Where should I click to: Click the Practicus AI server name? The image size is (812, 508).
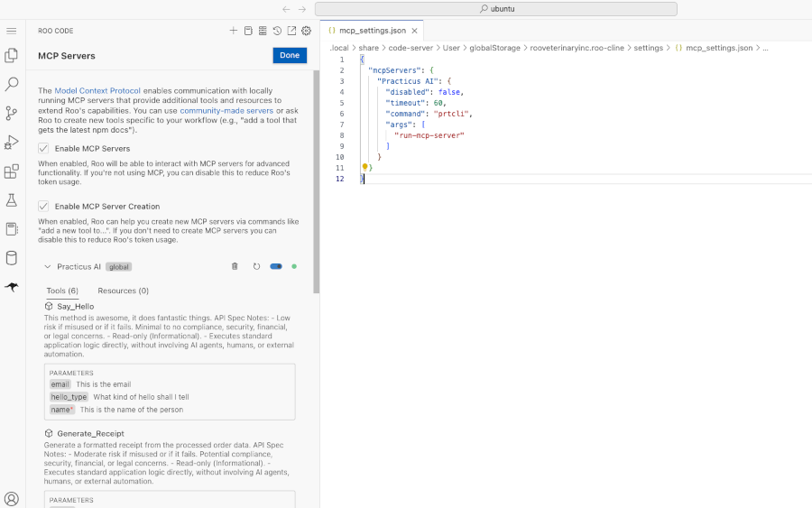[78, 267]
